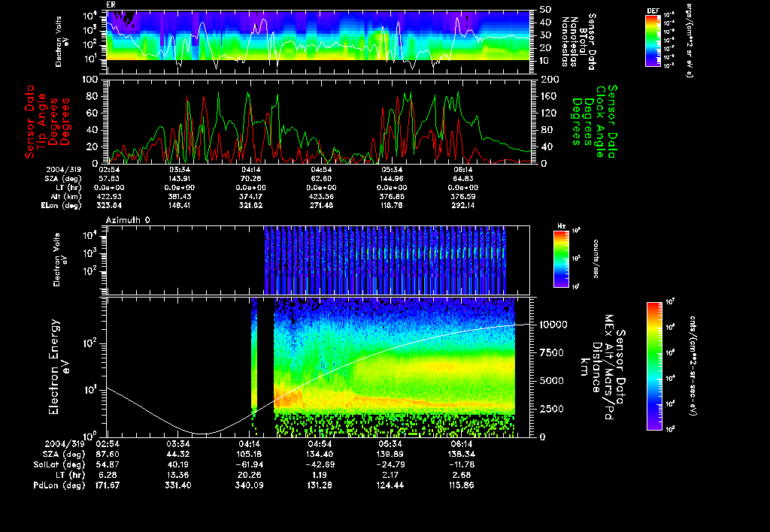Click the "MEx Alt/Mars/Pd" axis label

point(609,367)
